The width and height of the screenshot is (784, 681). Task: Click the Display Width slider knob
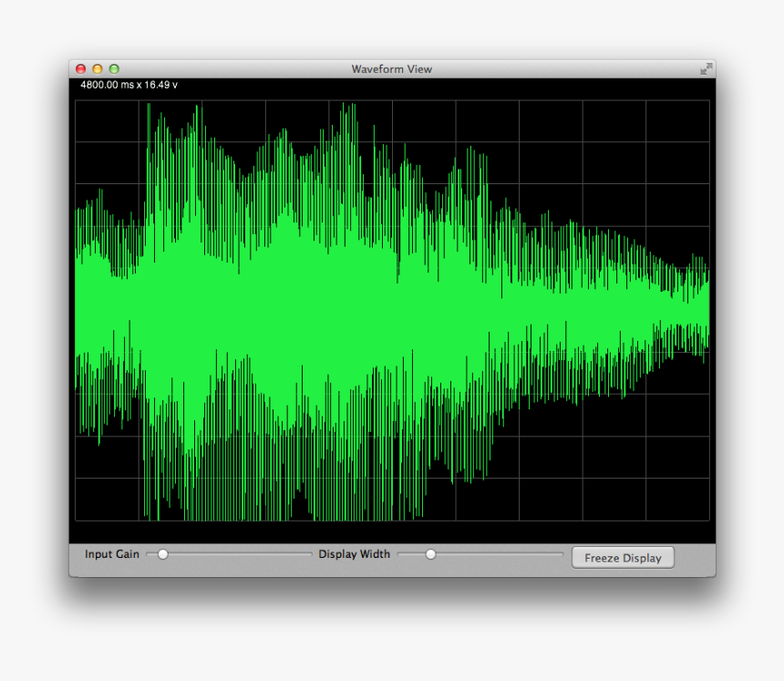pos(430,554)
